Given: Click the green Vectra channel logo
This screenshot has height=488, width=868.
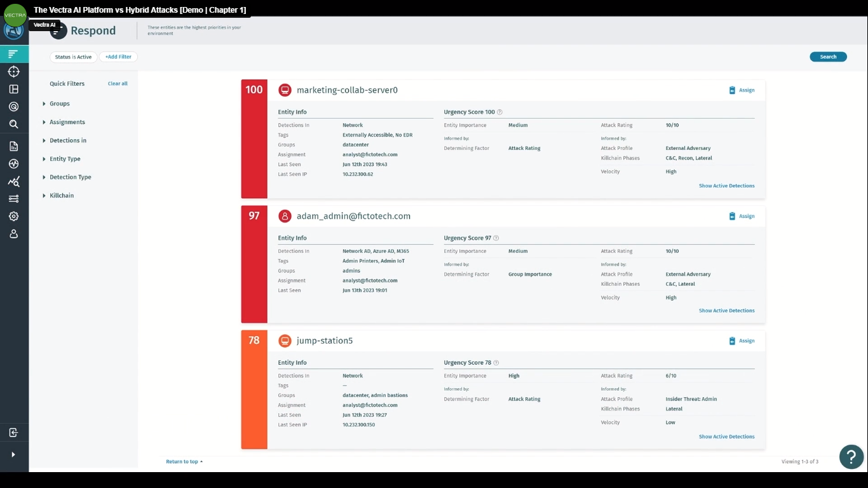Looking at the screenshot, I should pyautogui.click(x=15, y=15).
